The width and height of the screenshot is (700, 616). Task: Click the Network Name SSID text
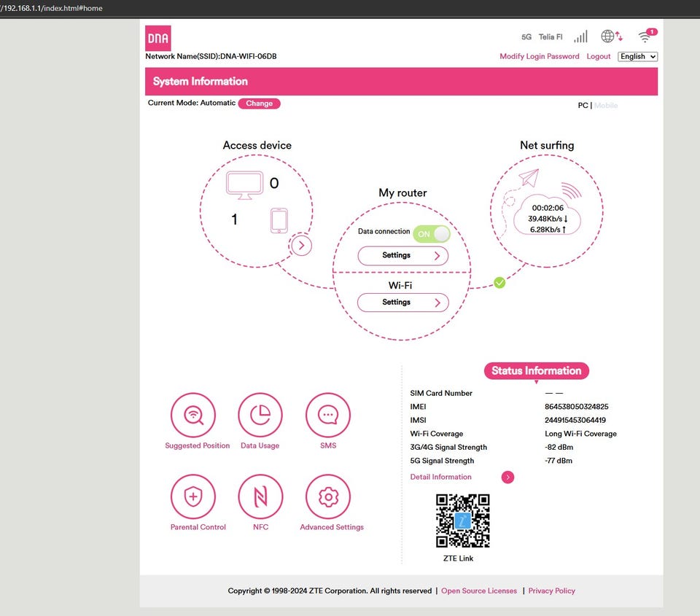point(211,56)
